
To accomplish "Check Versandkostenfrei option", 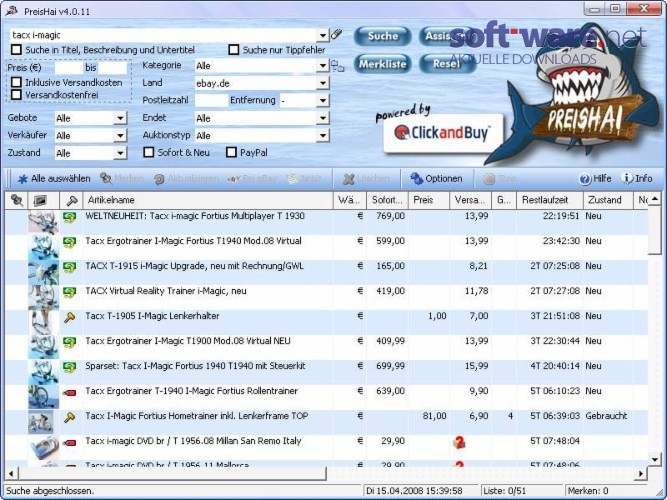I will [17, 94].
